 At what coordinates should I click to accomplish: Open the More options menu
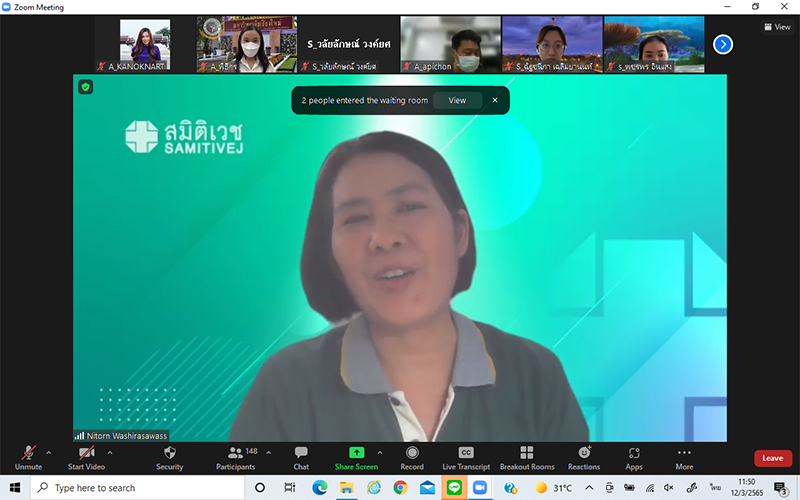(684, 458)
